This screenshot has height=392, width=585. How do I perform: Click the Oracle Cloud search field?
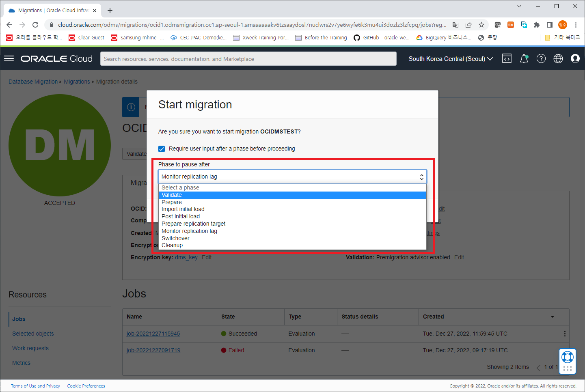pyautogui.click(x=248, y=59)
